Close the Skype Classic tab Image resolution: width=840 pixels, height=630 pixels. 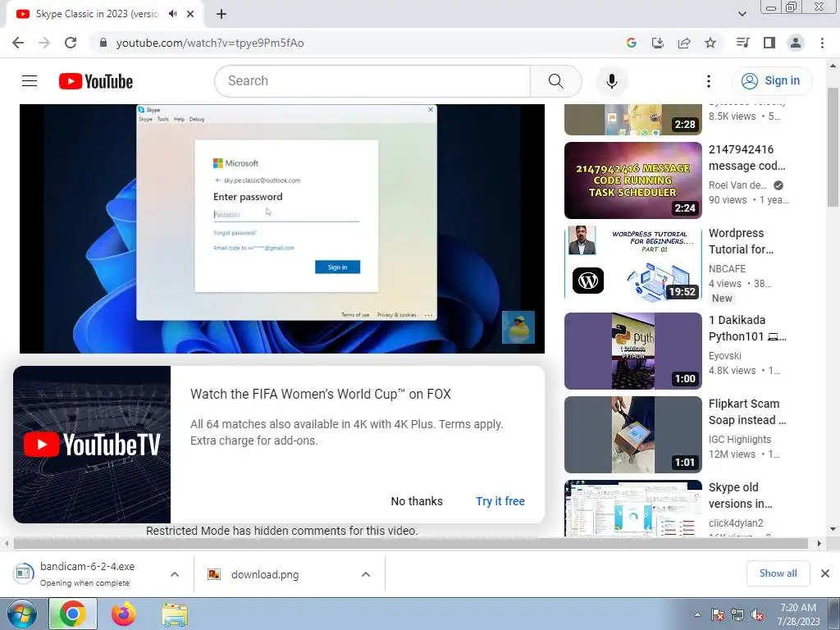coord(190,14)
